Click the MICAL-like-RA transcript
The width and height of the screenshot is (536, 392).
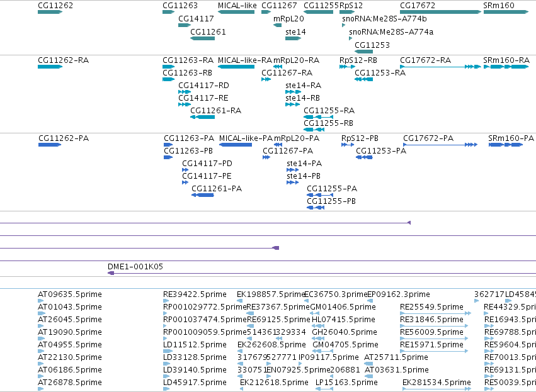[x=236, y=67]
